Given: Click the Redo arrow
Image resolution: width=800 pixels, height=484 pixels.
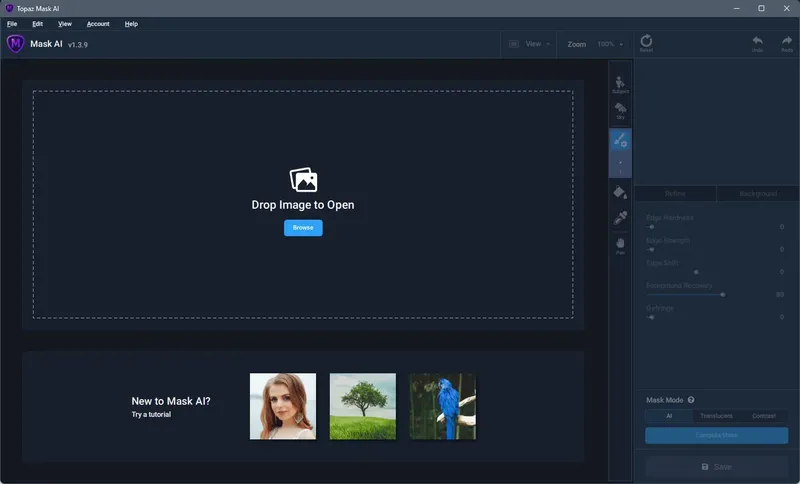Looking at the screenshot, I should [x=787, y=43].
